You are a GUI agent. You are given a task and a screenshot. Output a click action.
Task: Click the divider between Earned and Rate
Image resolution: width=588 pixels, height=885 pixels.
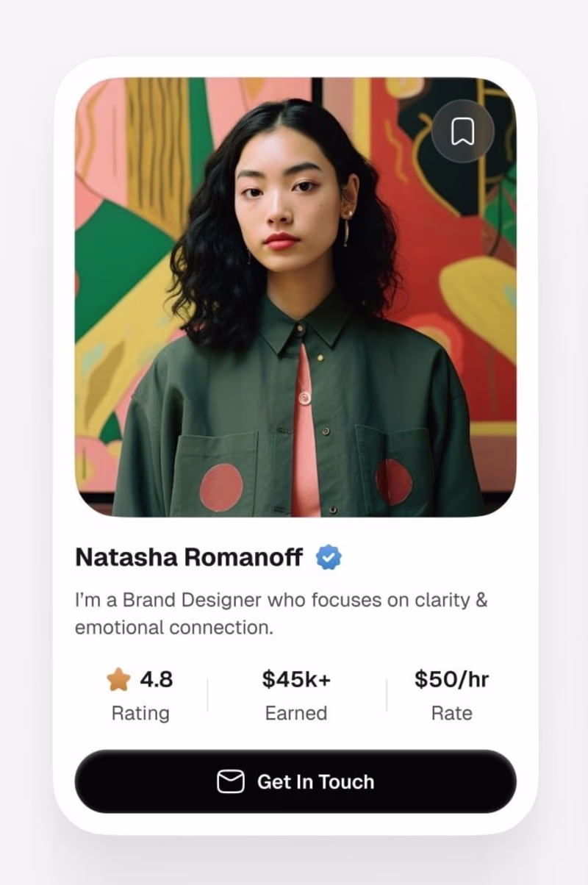[387, 695]
